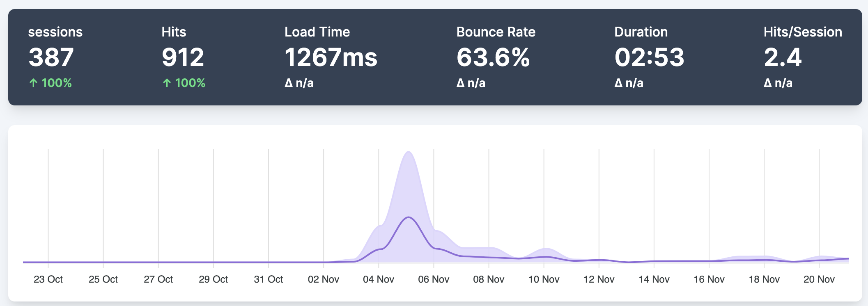Select the Load Time metric card
This screenshot has height=306, width=868.
tap(331, 57)
